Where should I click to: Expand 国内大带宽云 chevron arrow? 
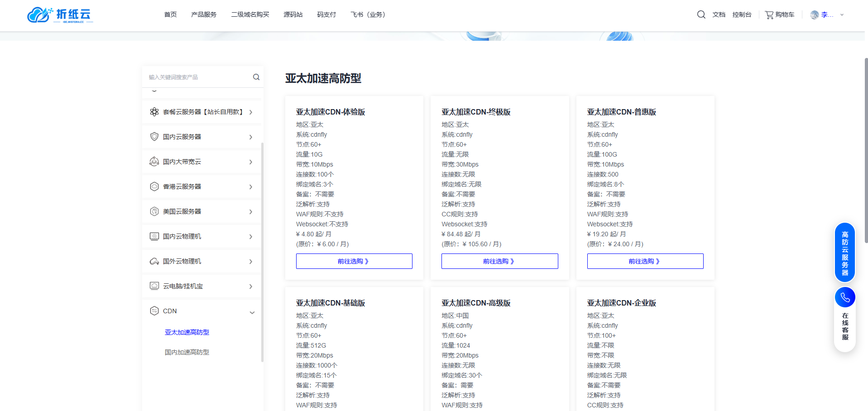(251, 162)
